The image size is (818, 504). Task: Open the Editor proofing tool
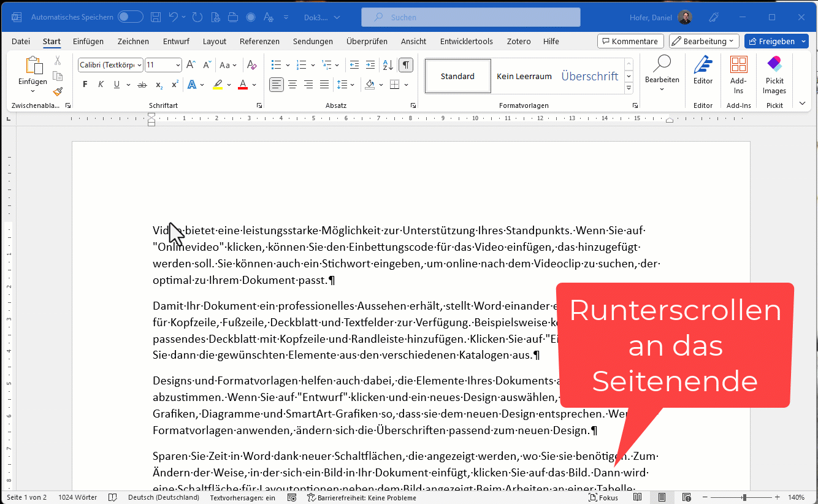point(703,71)
